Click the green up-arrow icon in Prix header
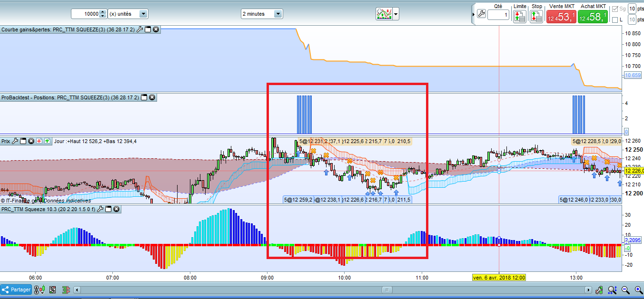644x299 pixels. (x=47, y=141)
